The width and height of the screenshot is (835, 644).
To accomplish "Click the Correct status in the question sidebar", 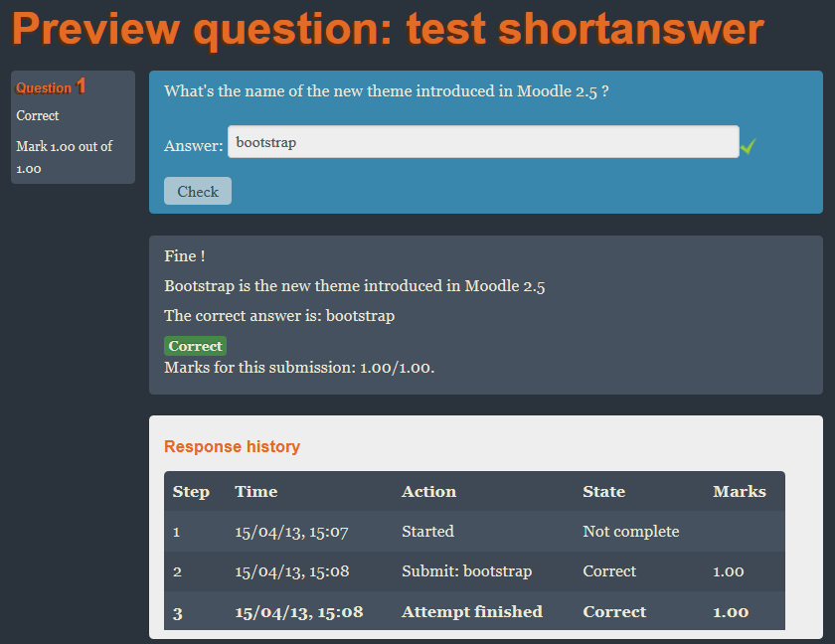I will (x=38, y=115).
